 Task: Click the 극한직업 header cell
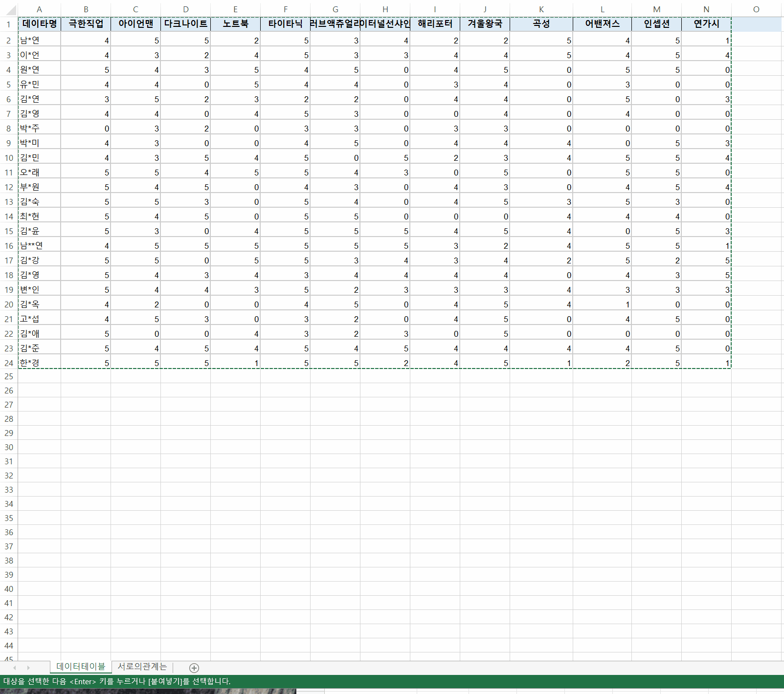(86, 24)
